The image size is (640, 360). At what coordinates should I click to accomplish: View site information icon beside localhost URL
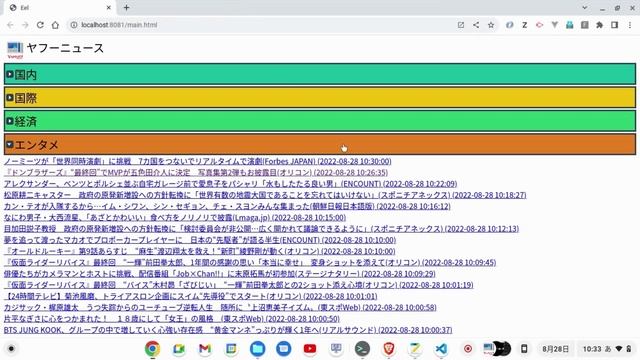(x=74, y=25)
